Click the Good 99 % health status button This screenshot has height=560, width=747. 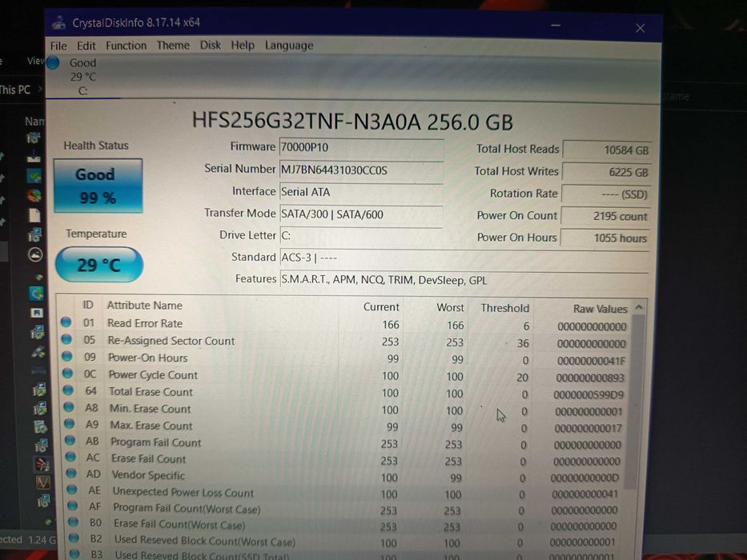pyautogui.click(x=98, y=186)
